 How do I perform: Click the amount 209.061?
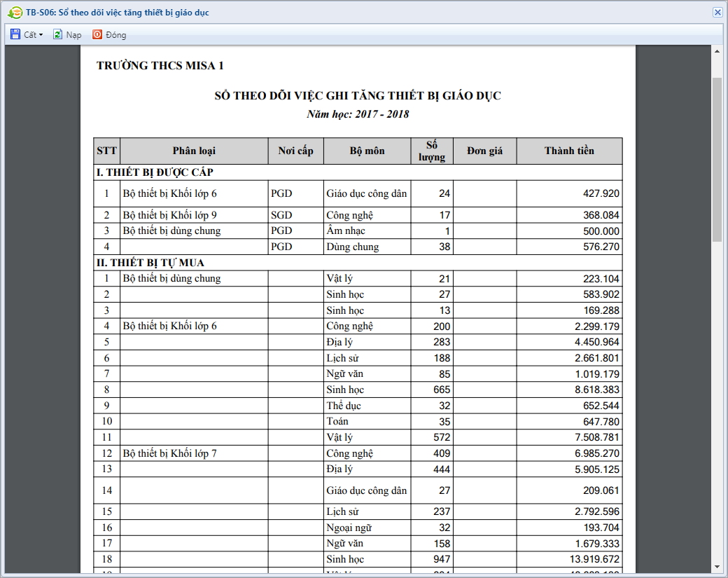(601, 490)
